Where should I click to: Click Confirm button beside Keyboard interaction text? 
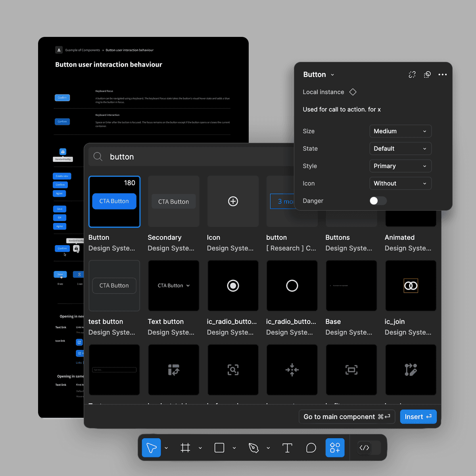(62, 122)
